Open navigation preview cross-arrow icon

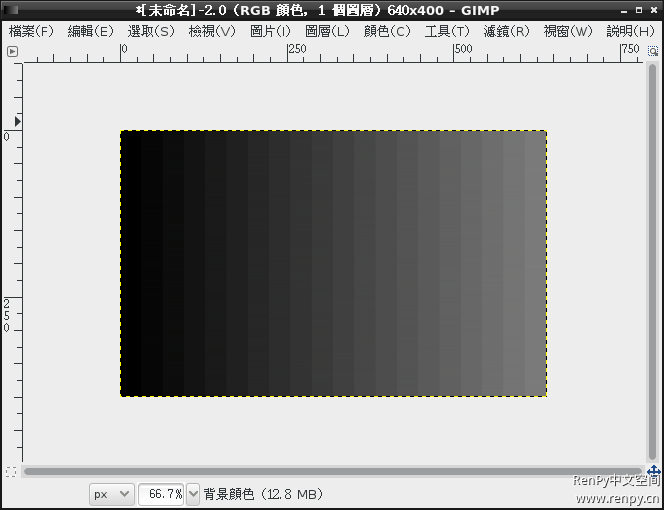654,471
